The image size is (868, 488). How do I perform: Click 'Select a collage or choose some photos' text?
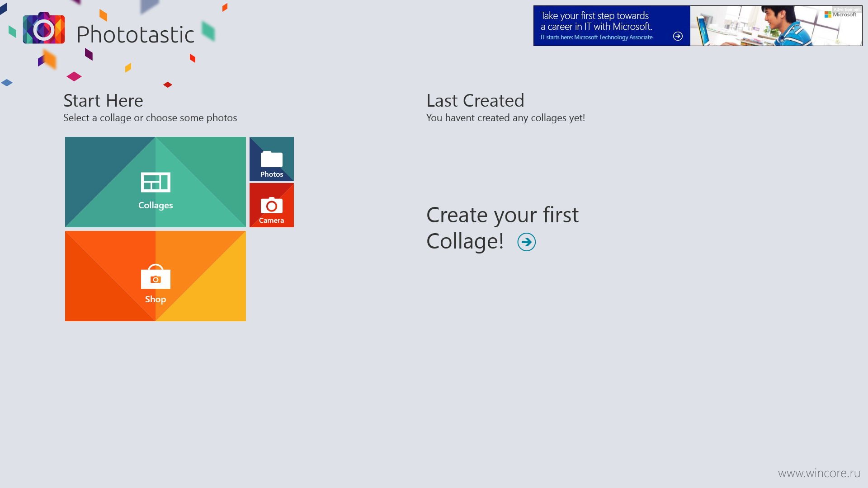click(150, 118)
